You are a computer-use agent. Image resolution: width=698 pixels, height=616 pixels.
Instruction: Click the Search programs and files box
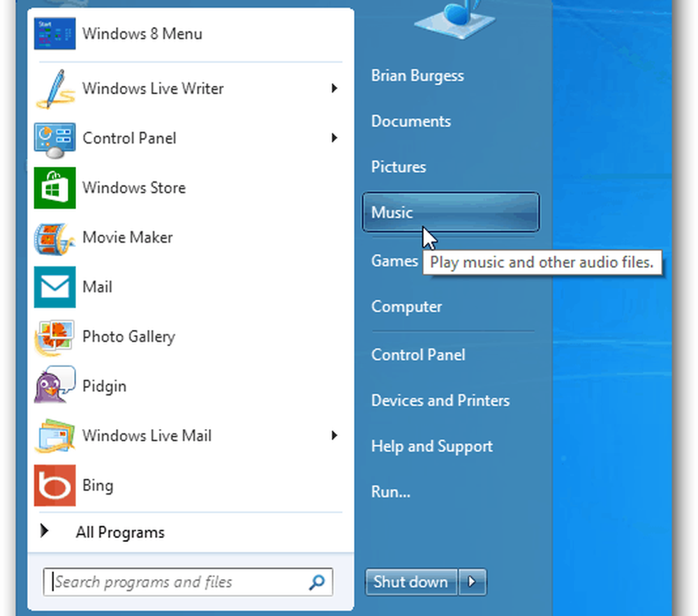(x=178, y=582)
